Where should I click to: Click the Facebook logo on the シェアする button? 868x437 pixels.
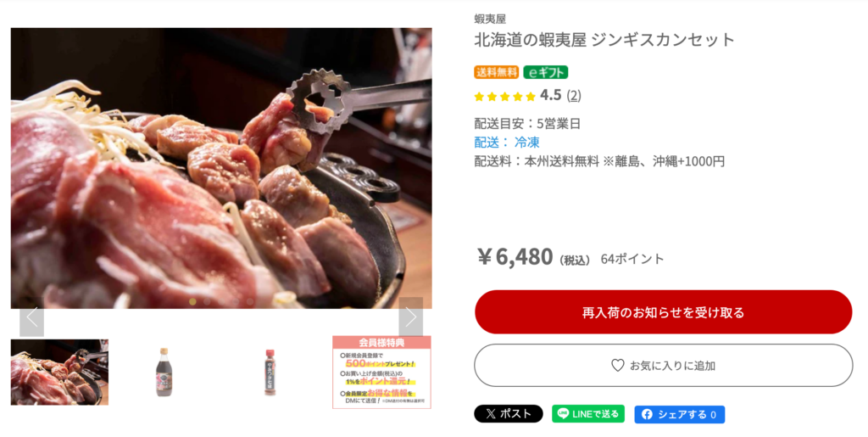click(x=647, y=414)
